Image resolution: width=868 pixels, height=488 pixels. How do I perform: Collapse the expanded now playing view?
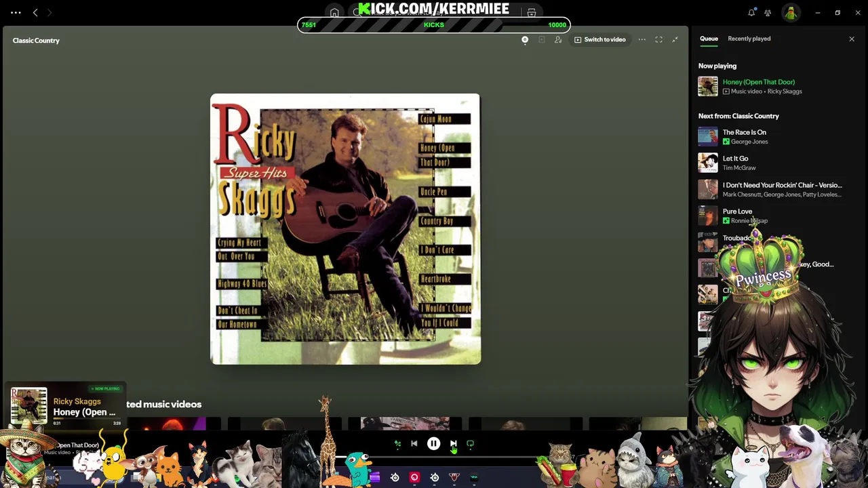pyautogui.click(x=675, y=40)
